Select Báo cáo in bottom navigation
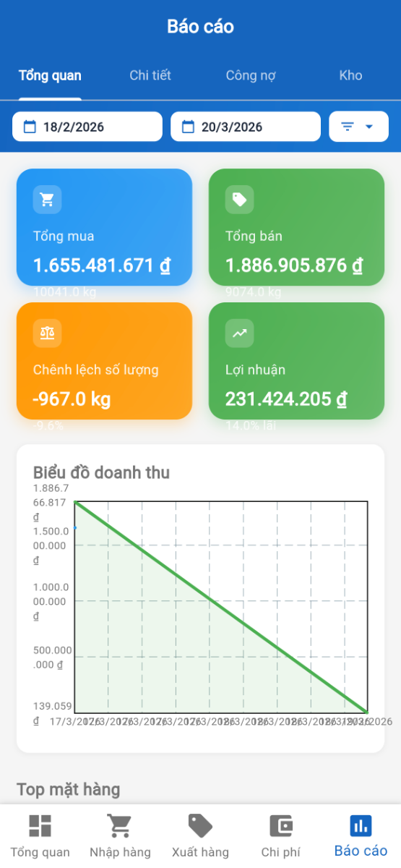This screenshot has height=868, width=401. (x=361, y=836)
